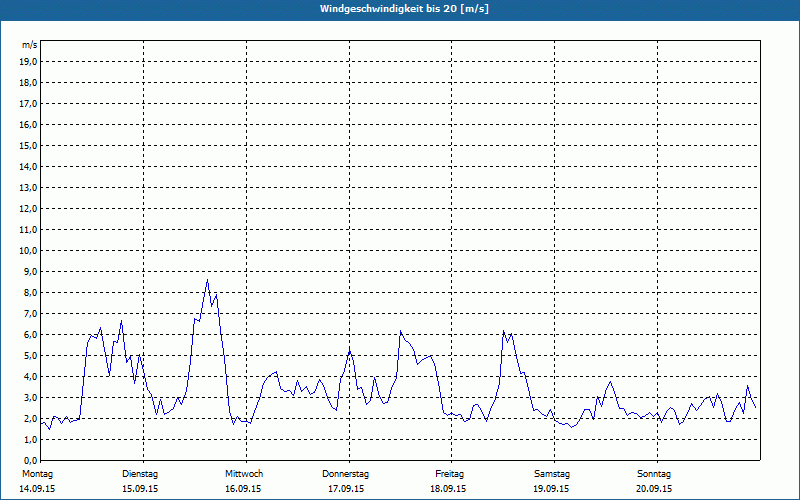Viewport: 800px width, 500px height.
Task: Click the Mittwoch day label
Action: [x=244, y=474]
